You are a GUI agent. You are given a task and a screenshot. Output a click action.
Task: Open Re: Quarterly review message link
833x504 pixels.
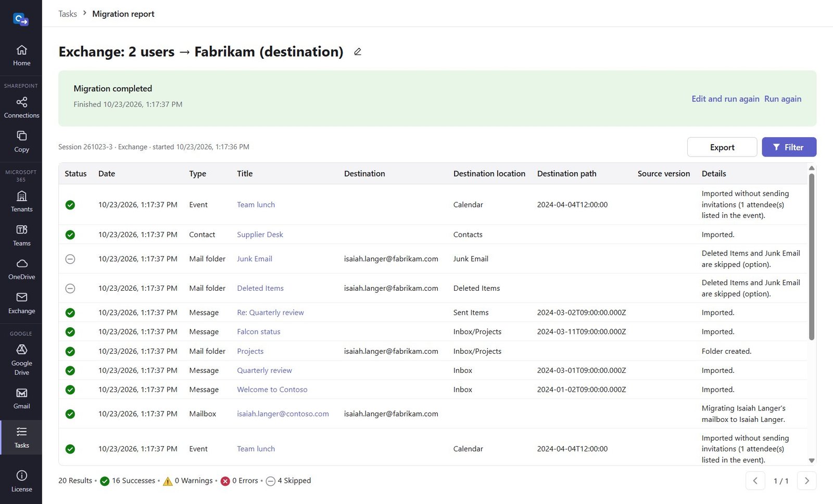270,313
